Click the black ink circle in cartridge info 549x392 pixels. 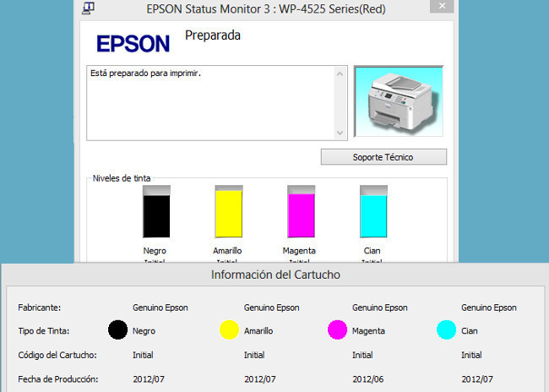(x=117, y=329)
